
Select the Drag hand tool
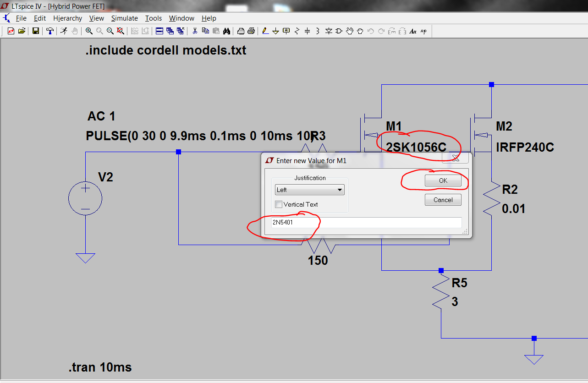[360, 31]
